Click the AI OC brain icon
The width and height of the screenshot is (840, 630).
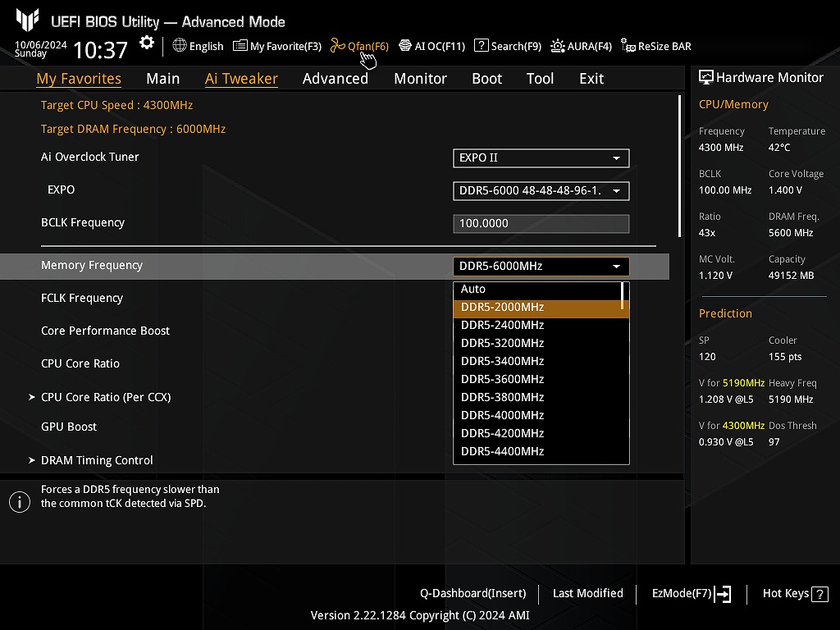pos(405,46)
